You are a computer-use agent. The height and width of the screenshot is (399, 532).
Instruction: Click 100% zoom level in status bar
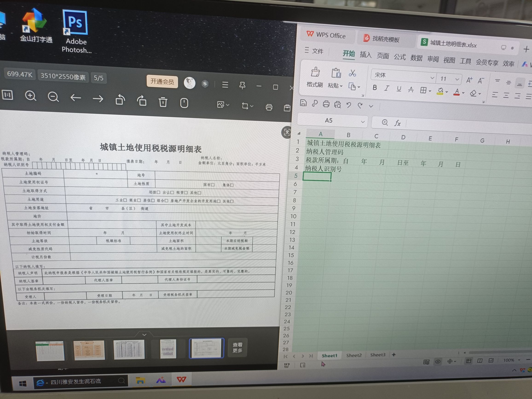point(509,360)
